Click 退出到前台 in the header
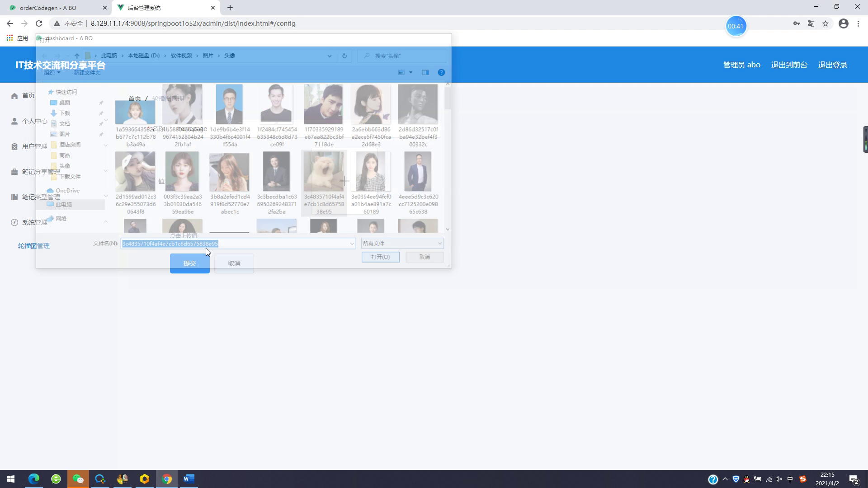 789,65
